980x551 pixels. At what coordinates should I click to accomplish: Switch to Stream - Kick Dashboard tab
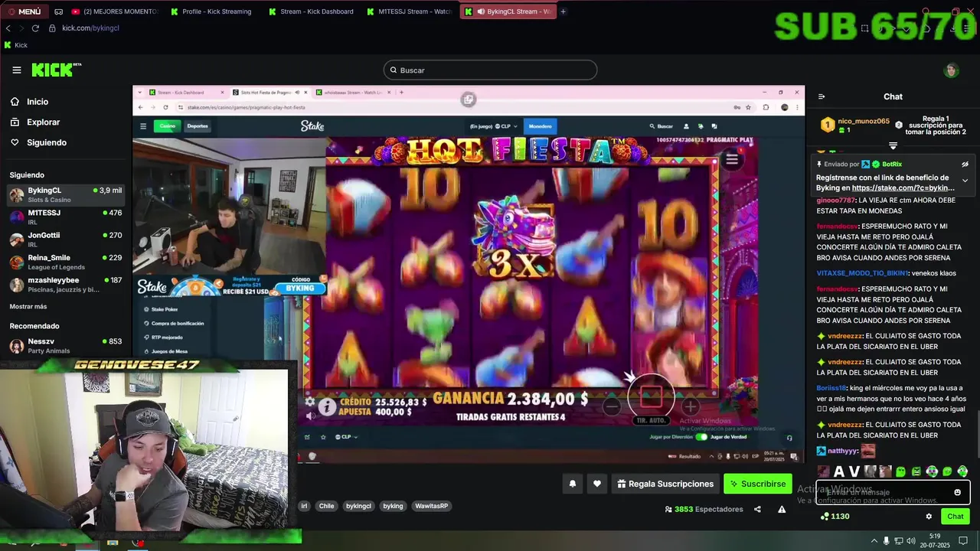click(311, 11)
